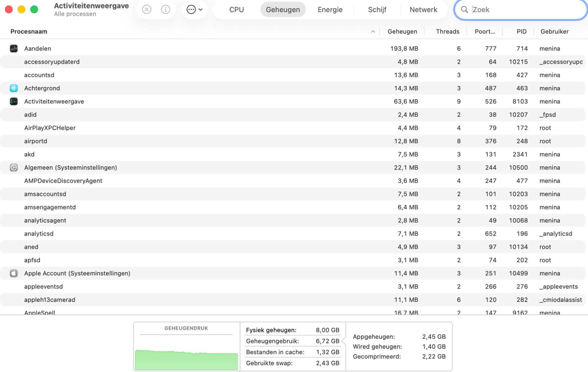
Task: Click the Appgeheugen 2,45 GB value
Action: [x=434, y=337]
